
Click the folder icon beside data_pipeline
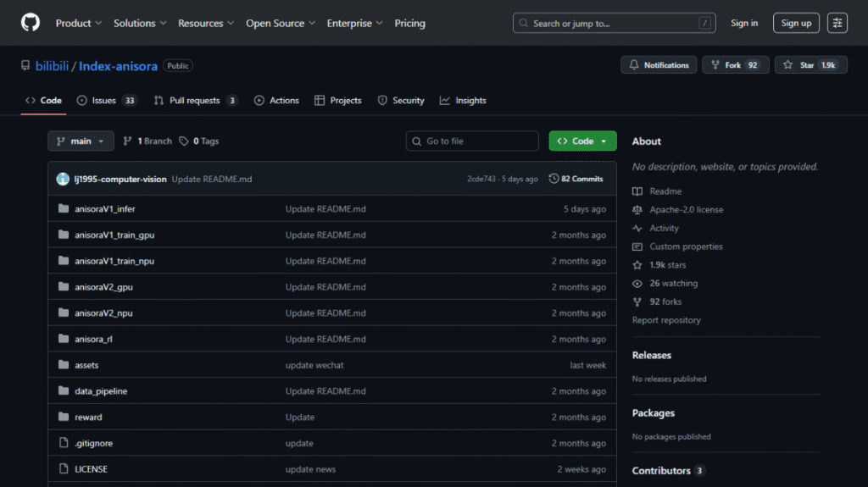click(64, 390)
